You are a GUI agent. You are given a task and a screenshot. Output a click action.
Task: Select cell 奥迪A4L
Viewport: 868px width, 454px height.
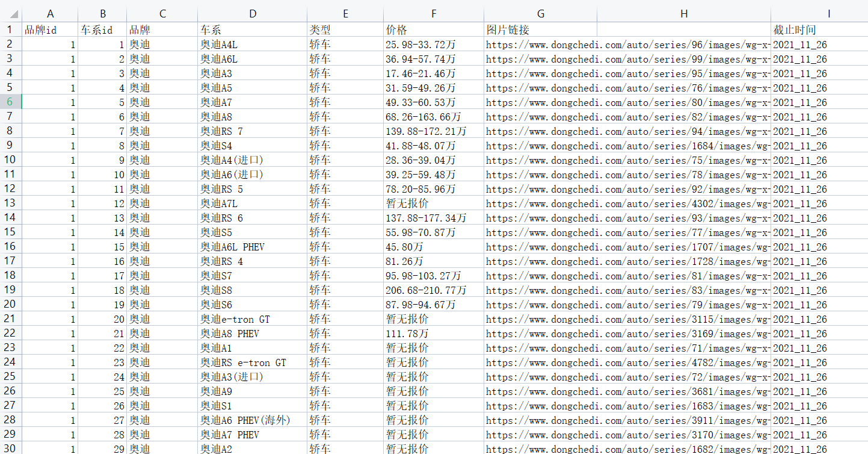253,44
